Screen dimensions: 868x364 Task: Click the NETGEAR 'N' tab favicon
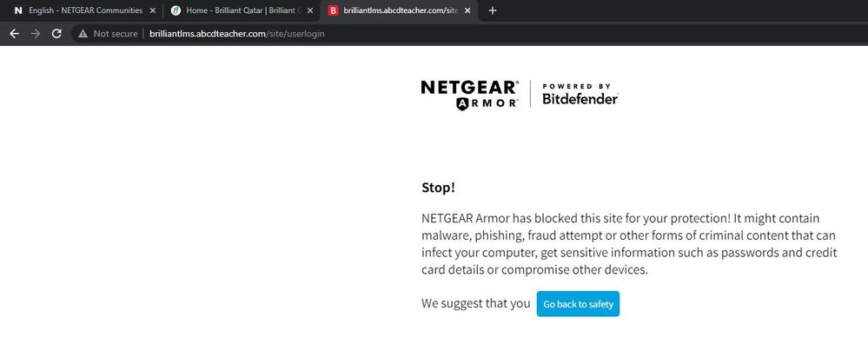[18, 10]
